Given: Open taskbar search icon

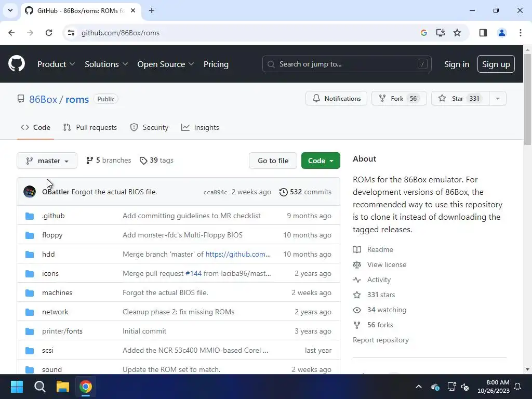Looking at the screenshot, I should tap(39, 387).
